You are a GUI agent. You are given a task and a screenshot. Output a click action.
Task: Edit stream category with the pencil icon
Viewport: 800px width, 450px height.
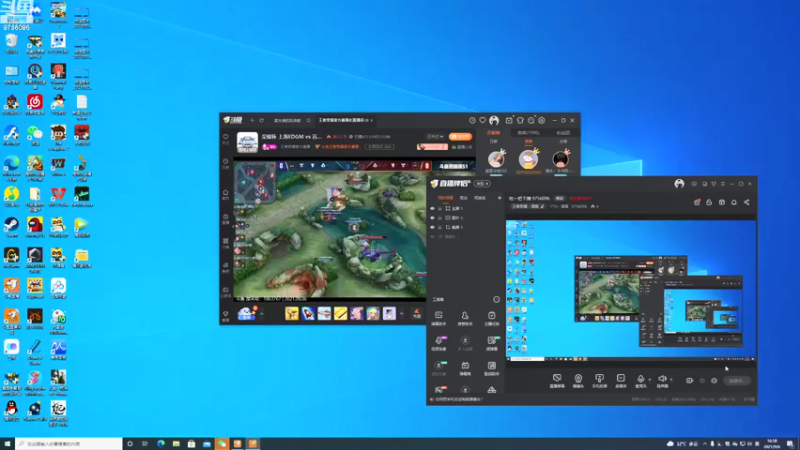coord(542,207)
